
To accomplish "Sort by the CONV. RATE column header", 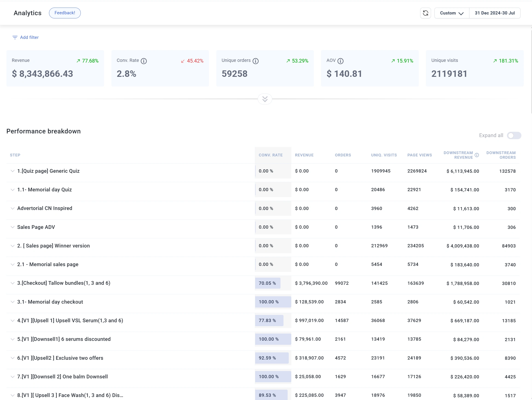I will pyautogui.click(x=271, y=155).
